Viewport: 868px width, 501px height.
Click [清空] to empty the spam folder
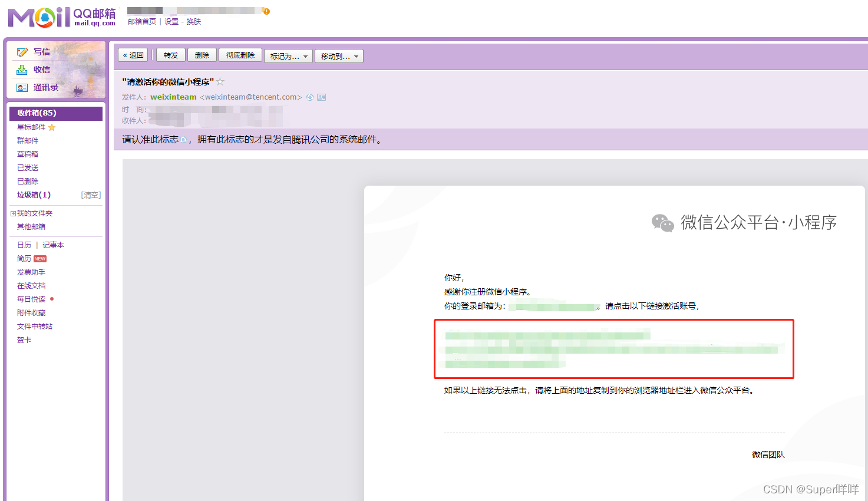[91, 195]
